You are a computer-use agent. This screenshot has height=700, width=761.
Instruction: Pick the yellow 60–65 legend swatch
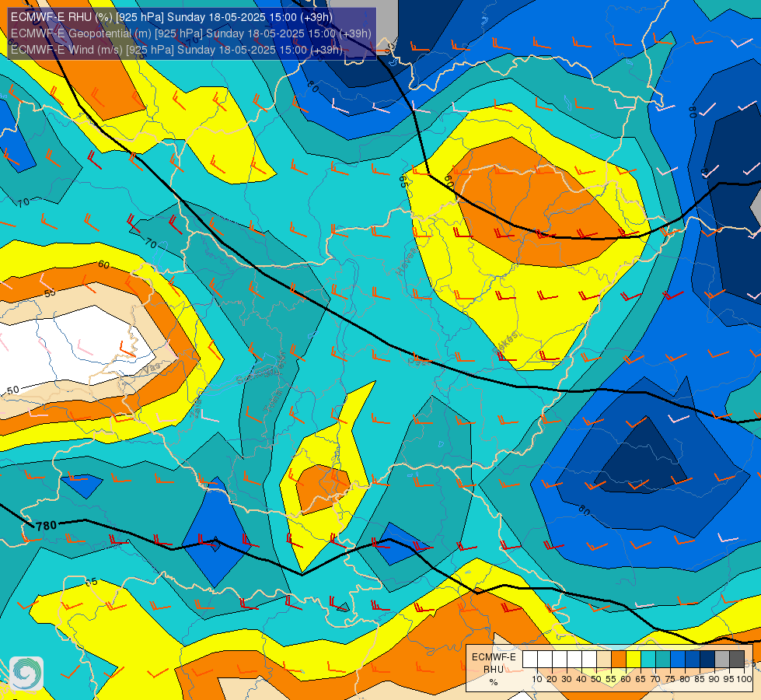(x=634, y=660)
